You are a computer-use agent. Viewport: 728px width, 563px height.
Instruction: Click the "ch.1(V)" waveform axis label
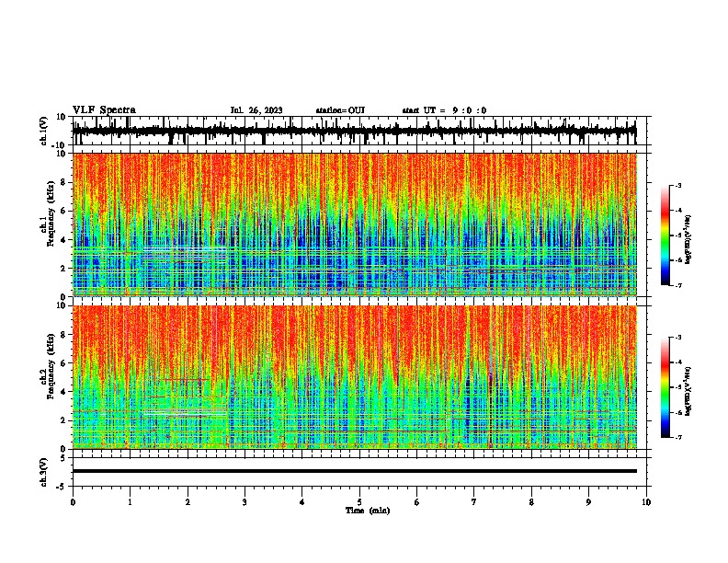[x=44, y=131]
